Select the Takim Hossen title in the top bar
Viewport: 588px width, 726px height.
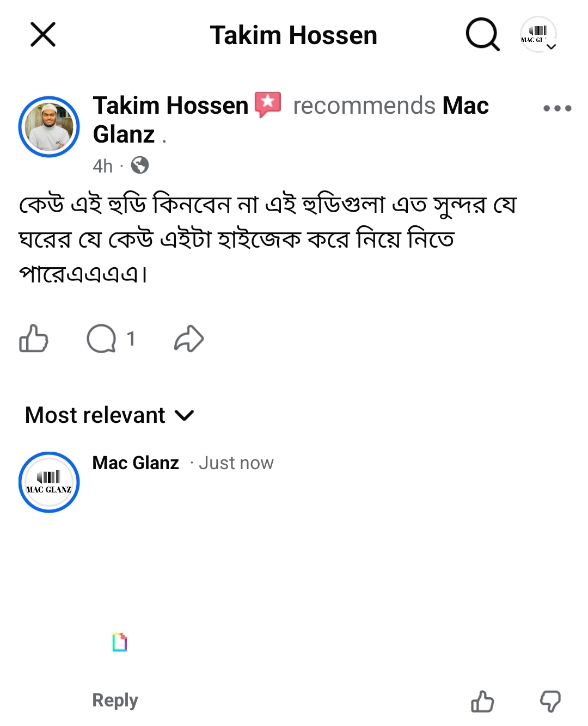(294, 34)
